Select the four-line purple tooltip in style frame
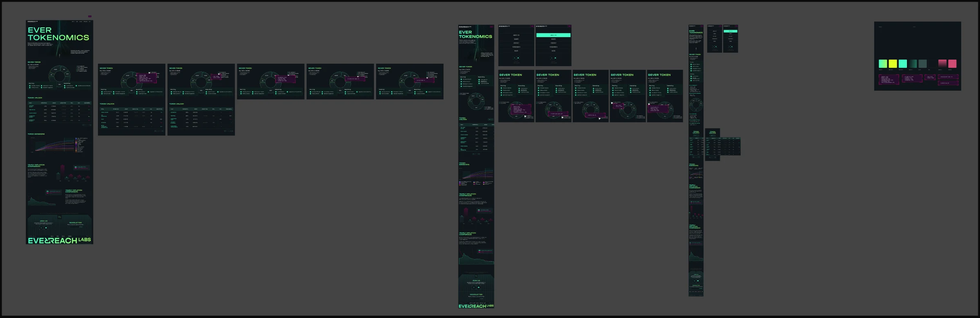The width and height of the screenshot is (980, 318). 912,78
